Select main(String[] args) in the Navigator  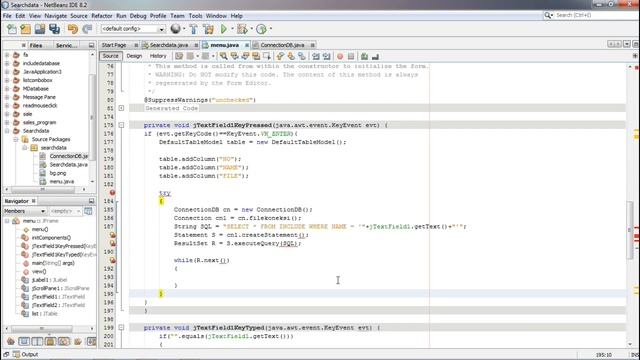pyautogui.click(x=53, y=263)
